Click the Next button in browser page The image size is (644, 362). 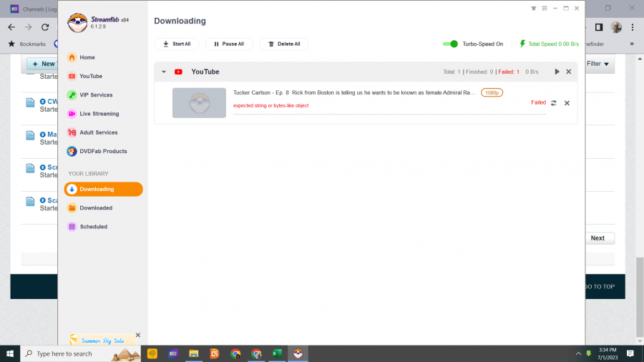(x=597, y=238)
